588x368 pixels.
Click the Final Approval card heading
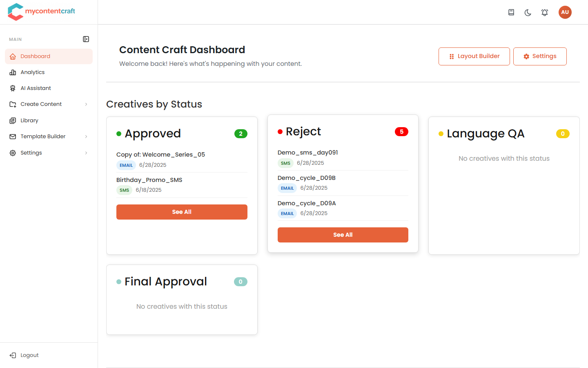tap(166, 282)
